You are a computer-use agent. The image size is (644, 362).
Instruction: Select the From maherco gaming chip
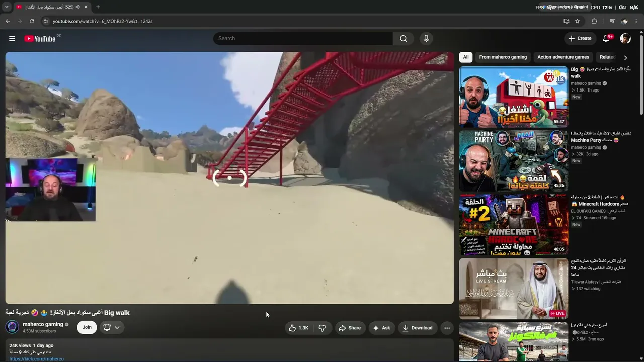[503, 57]
